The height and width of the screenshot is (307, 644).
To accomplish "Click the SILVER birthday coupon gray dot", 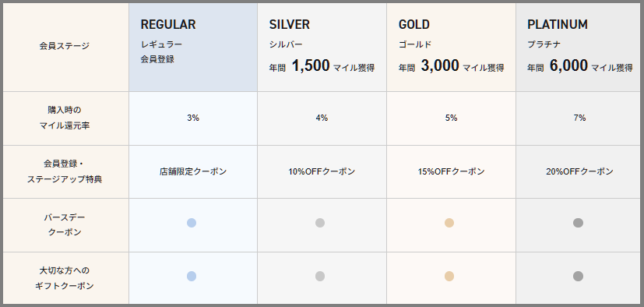I will click(x=320, y=223).
